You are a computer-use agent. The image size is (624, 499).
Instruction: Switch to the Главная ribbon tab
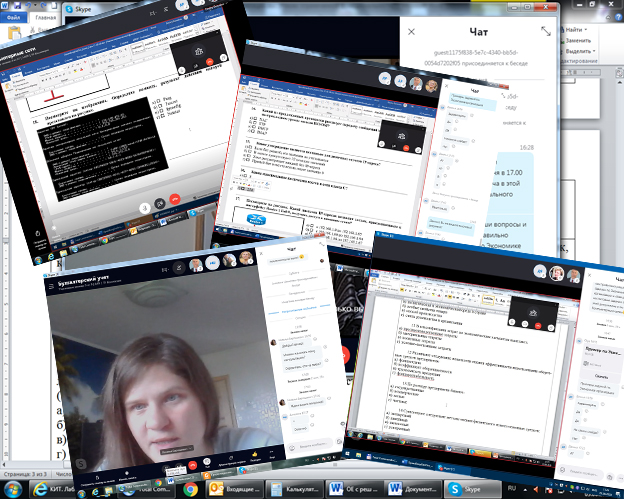pyautogui.click(x=46, y=17)
